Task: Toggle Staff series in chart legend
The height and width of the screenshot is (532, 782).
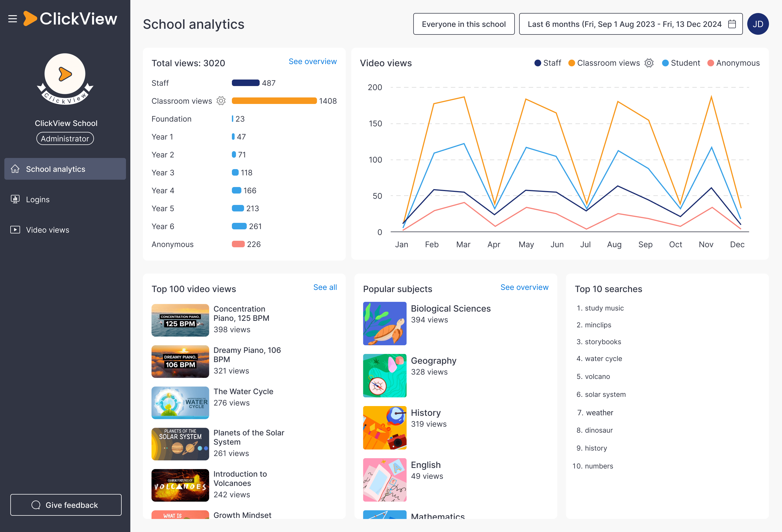Action: point(548,63)
